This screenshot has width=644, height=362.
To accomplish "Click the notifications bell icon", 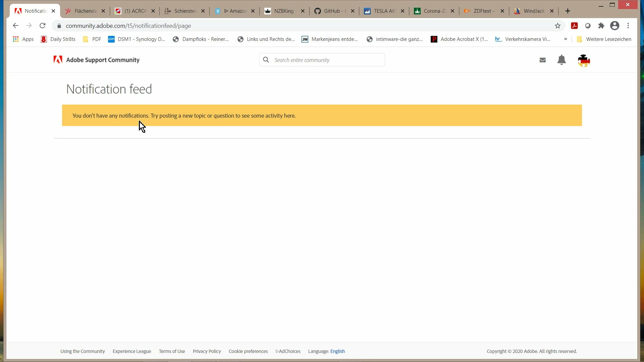I will 561,60.
